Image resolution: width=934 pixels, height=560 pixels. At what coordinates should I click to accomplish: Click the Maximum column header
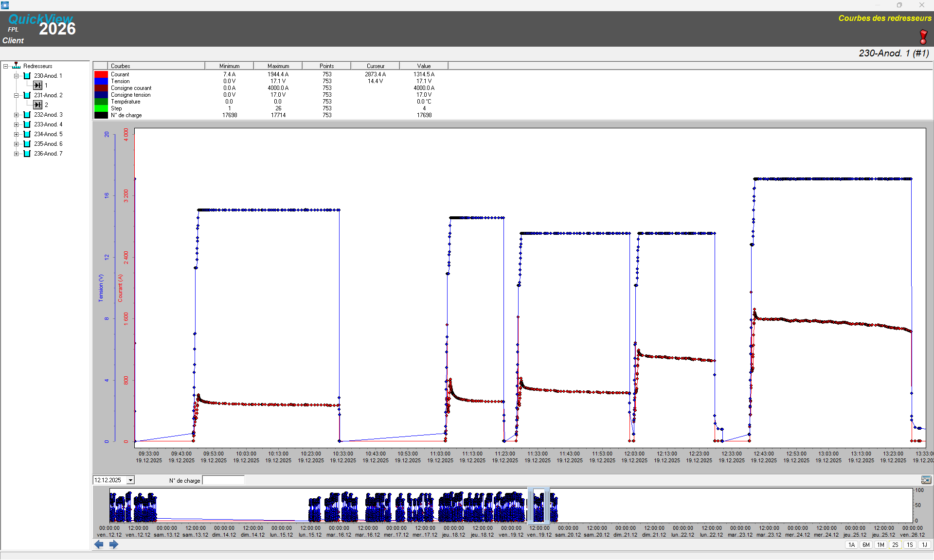[x=278, y=66]
